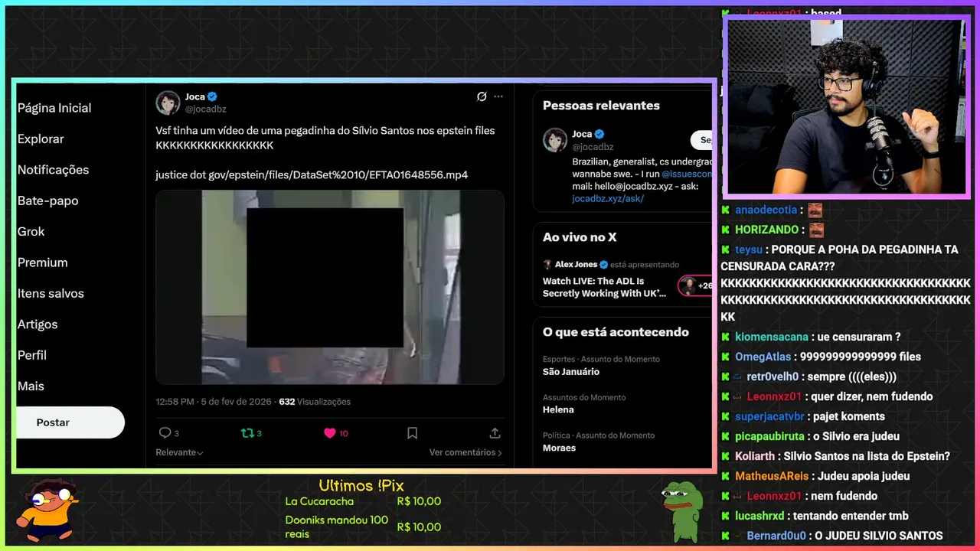
Task: Click the cartoon mascot with glasses
Action: click(x=48, y=510)
